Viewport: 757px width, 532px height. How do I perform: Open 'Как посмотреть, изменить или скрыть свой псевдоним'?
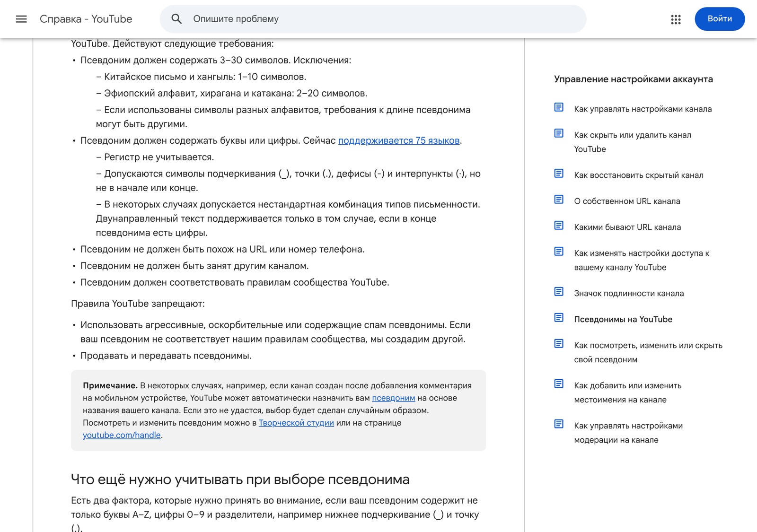[648, 352]
